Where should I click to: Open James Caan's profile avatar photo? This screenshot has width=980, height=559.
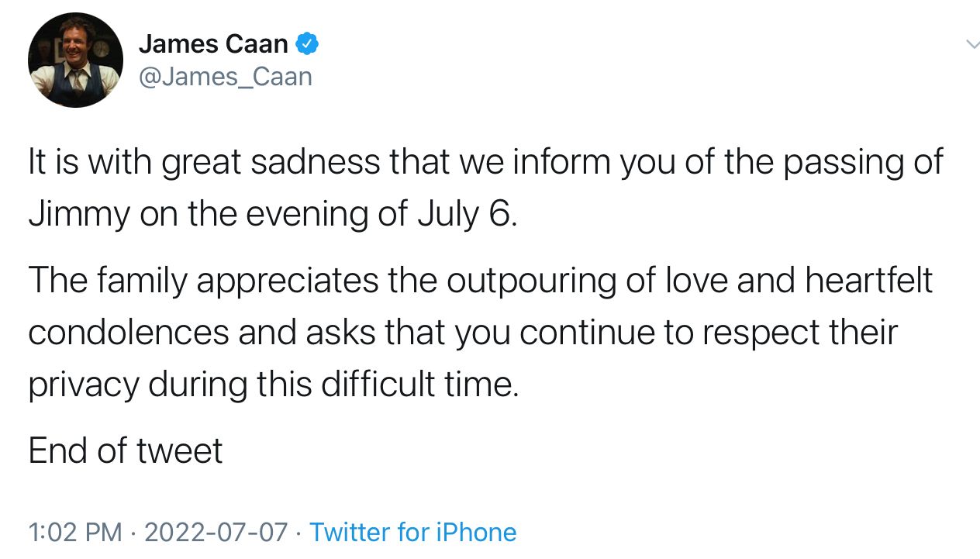[75, 60]
